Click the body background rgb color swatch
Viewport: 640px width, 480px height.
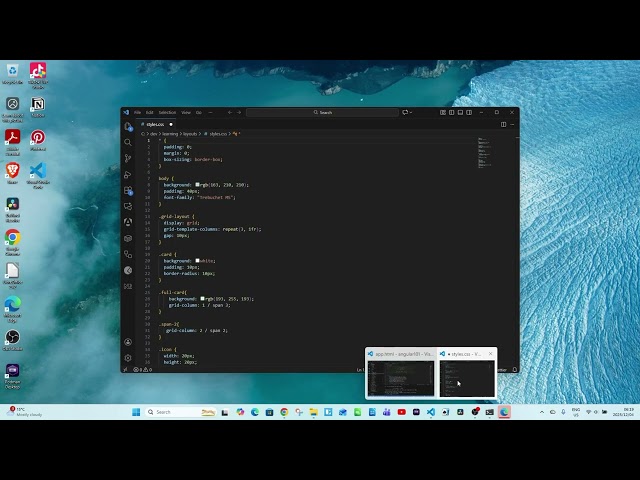point(198,185)
